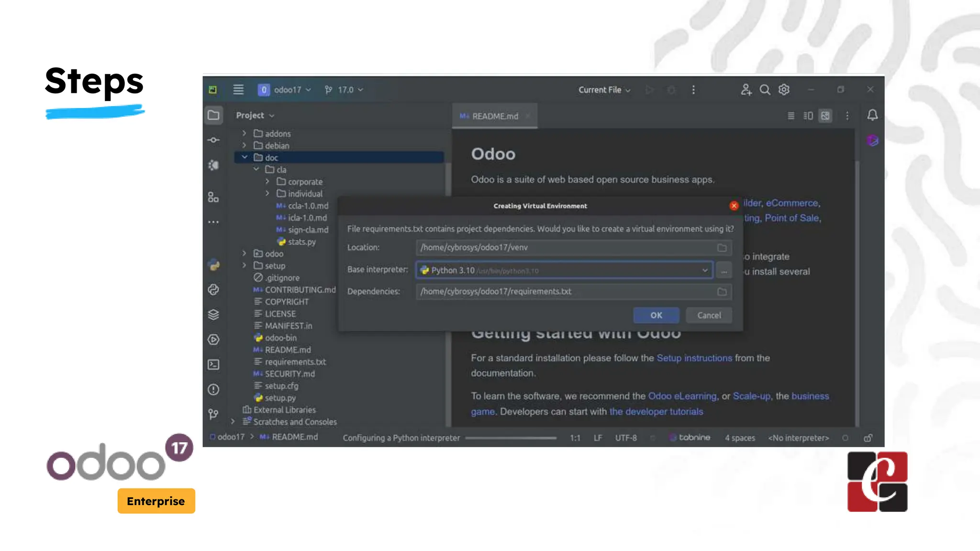Click OK to create virtual environment

[656, 315]
